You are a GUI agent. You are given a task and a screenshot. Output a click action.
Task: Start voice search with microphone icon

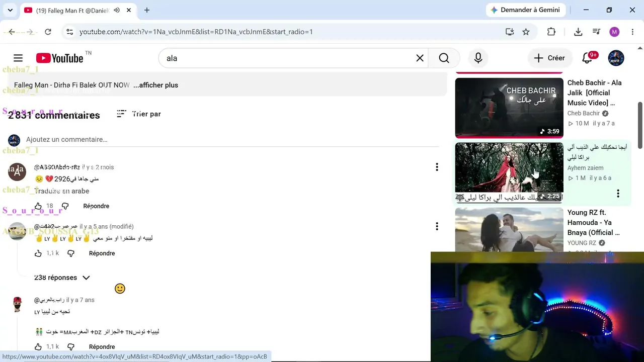[x=478, y=58]
